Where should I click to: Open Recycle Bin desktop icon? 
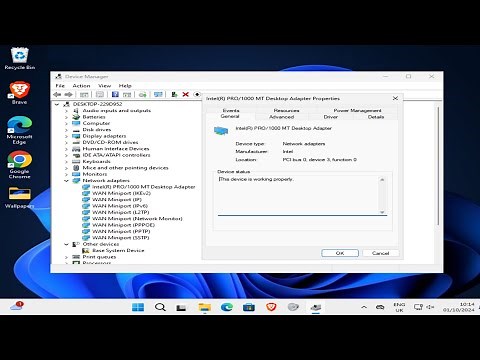(x=20, y=59)
